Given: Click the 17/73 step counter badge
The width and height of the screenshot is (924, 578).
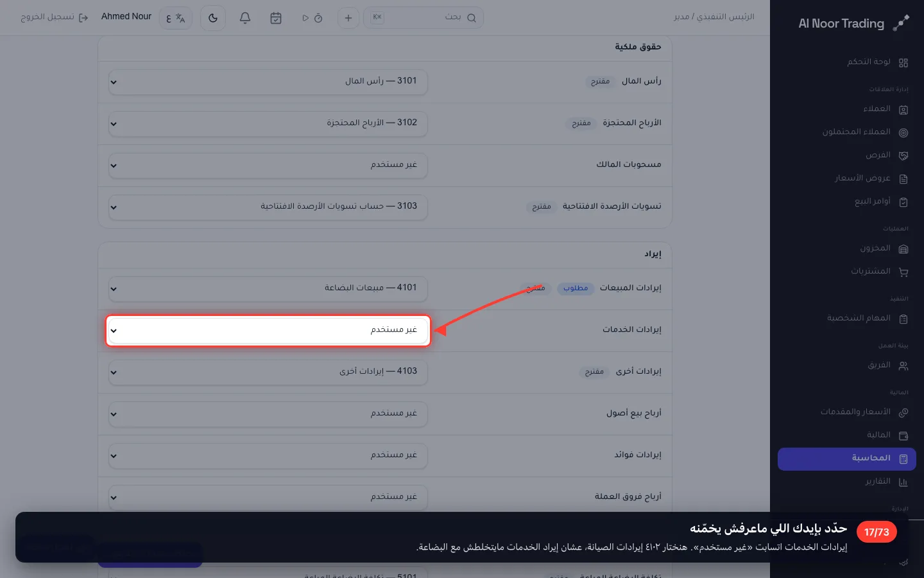Looking at the screenshot, I should (x=877, y=532).
